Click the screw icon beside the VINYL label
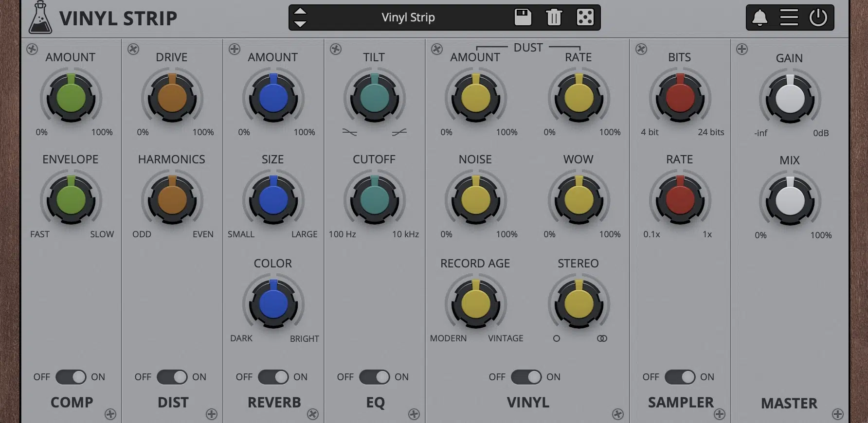 [618, 414]
